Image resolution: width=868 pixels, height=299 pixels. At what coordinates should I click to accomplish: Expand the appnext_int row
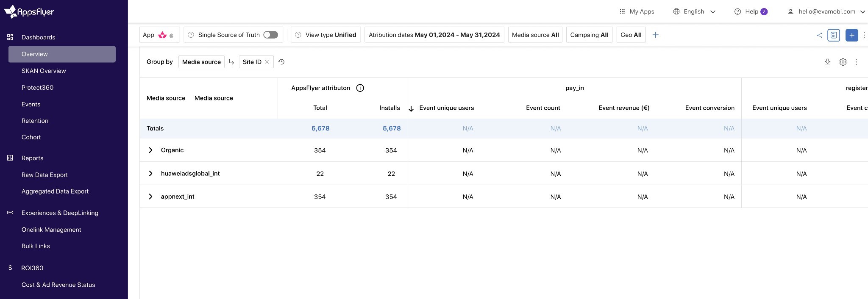click(150, 197)
